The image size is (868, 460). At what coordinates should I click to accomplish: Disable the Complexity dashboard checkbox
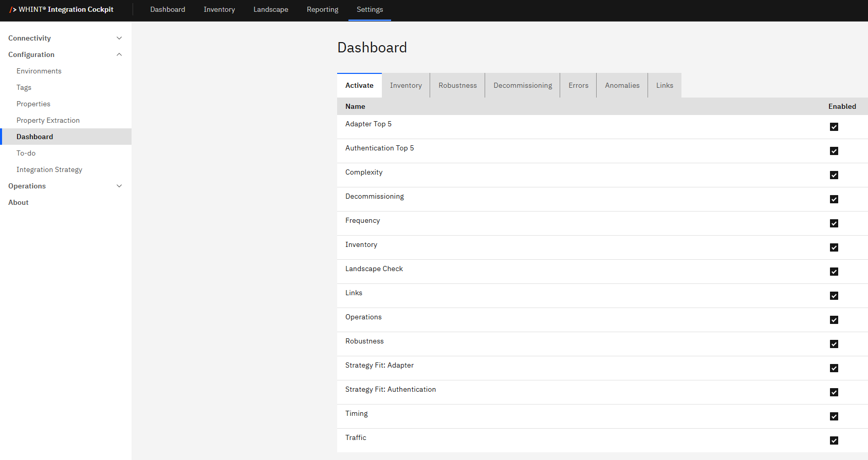834,175
